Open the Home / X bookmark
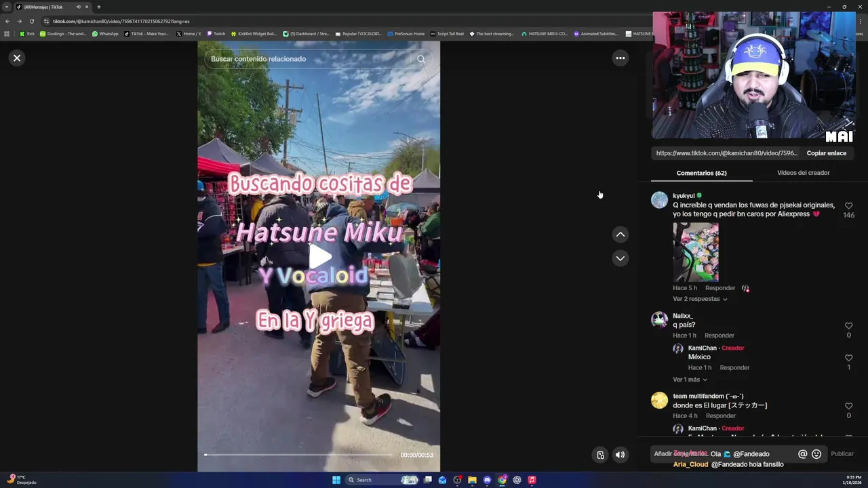This screenshot has height=488, width=868. click(189, 33)
